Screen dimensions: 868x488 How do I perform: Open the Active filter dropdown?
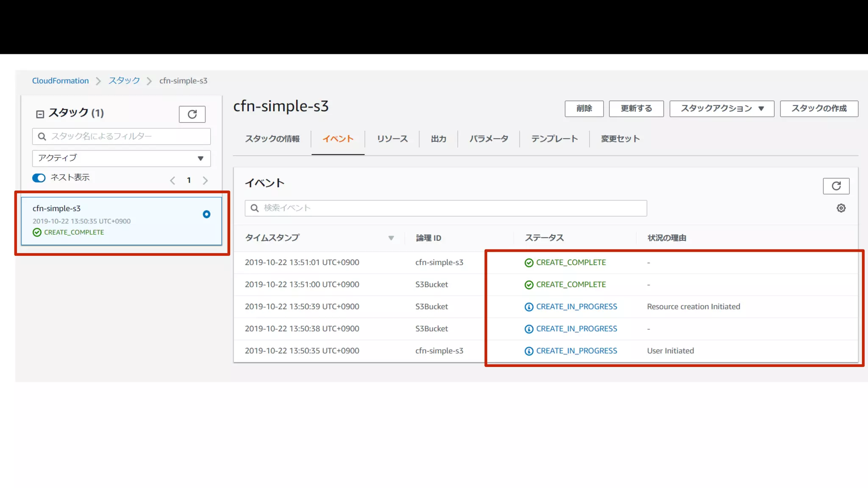click(x=121, y=158)
